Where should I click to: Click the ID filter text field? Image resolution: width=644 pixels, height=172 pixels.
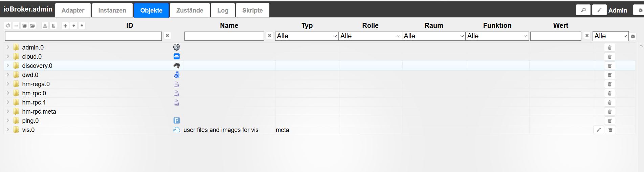coord(83,36)
